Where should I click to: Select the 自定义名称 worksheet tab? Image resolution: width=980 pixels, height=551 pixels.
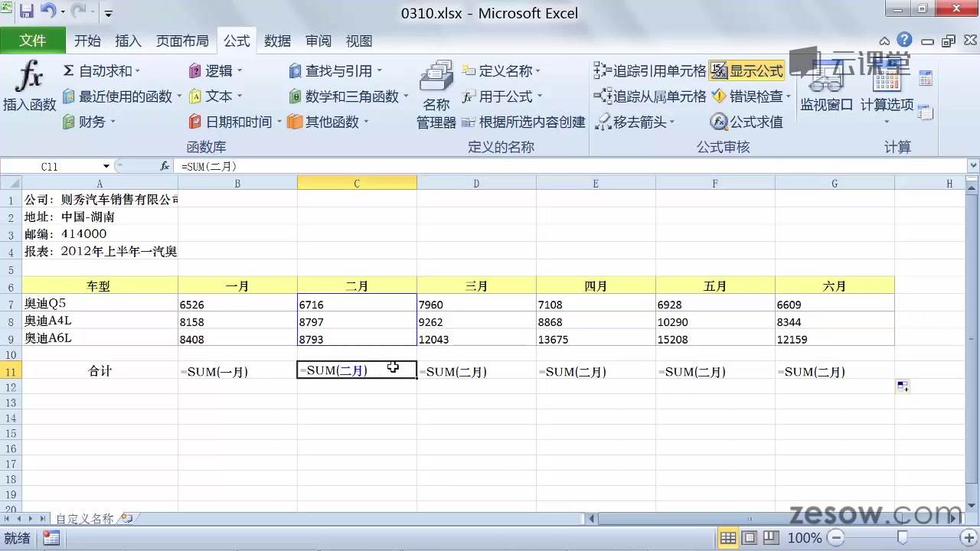84,518
